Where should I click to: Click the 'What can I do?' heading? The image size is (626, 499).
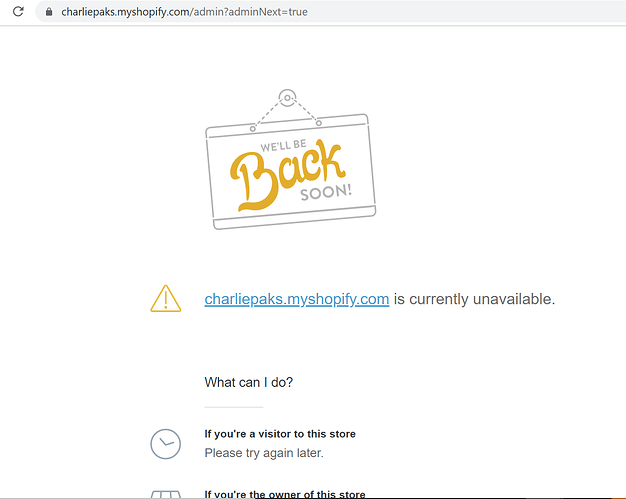pyautogui.click(x=249, y=382)
